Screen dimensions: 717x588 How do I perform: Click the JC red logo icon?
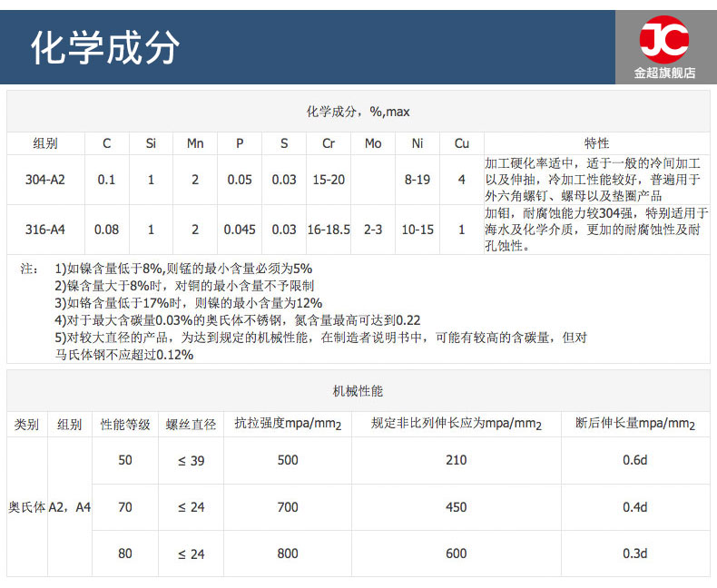click(x=664, y=39)
